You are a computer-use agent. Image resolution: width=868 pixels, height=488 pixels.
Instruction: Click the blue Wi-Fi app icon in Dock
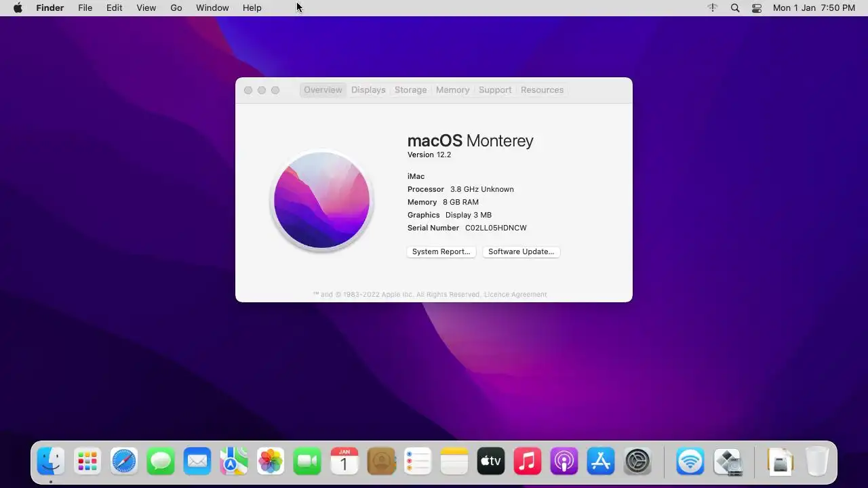[x=690, y=462]
